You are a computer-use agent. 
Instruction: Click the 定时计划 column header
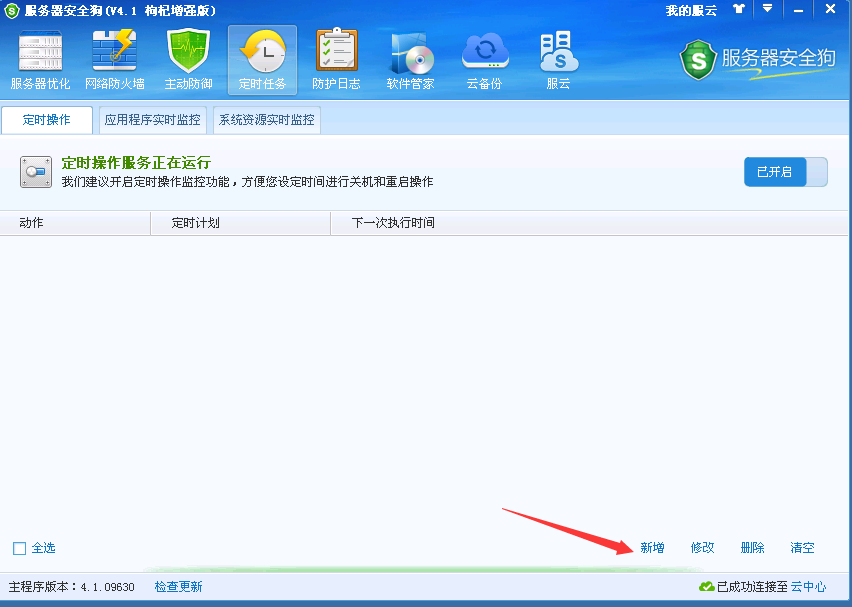point(196,223)
